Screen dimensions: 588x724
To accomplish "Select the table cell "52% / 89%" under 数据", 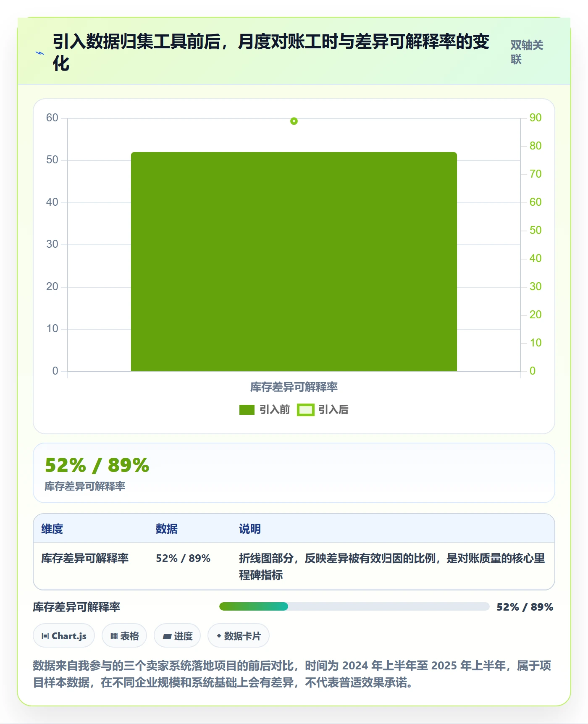I will pyautogui.click(x=183, y=558).
